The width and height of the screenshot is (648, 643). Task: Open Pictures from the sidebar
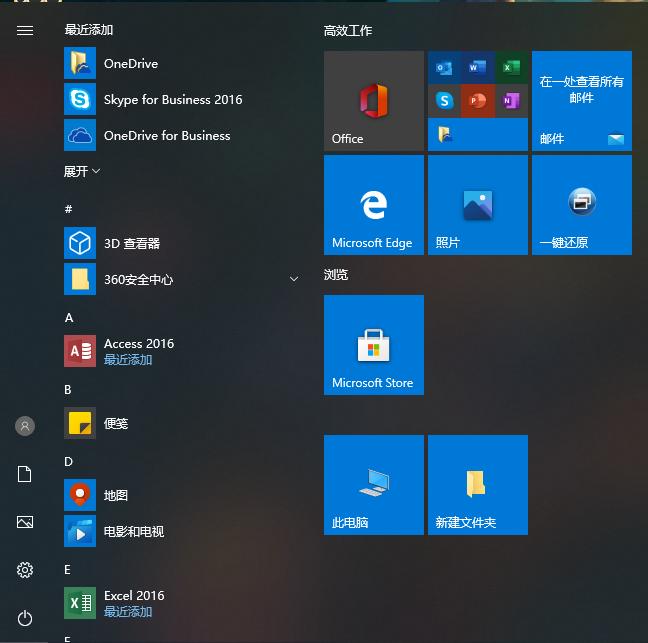coord(25,522)
